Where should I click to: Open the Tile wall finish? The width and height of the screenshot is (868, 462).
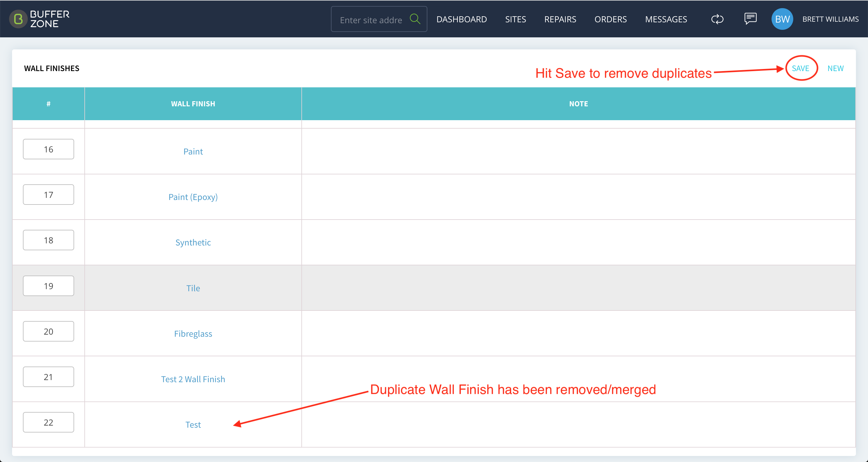[x=193, y=288]
